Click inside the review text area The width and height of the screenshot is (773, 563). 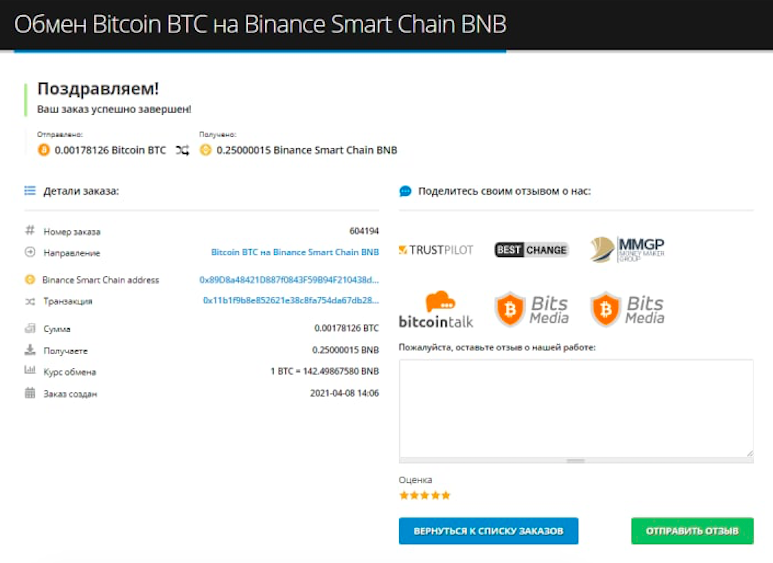pyautogui.click(x=576, y=408)
